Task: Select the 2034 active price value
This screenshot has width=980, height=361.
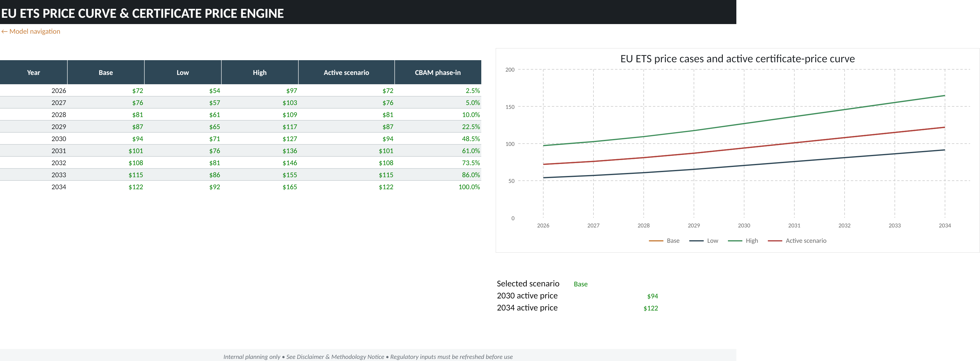Action: 651,308
